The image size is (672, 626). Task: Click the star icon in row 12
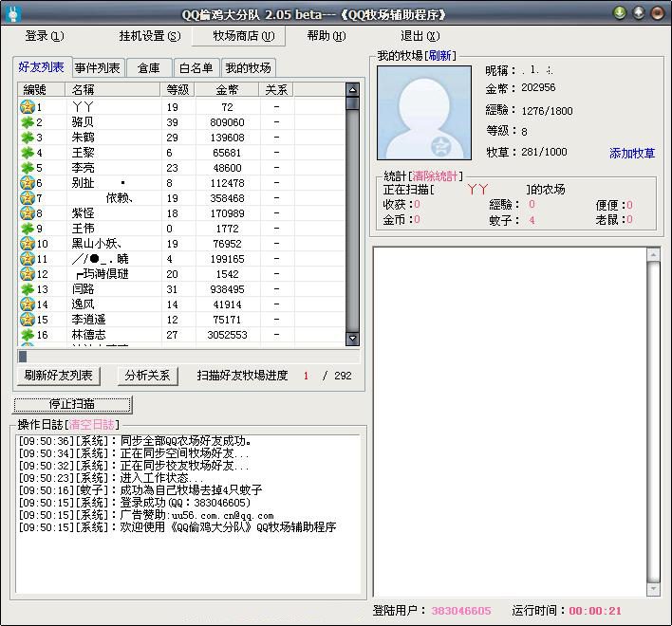point(28,273)
